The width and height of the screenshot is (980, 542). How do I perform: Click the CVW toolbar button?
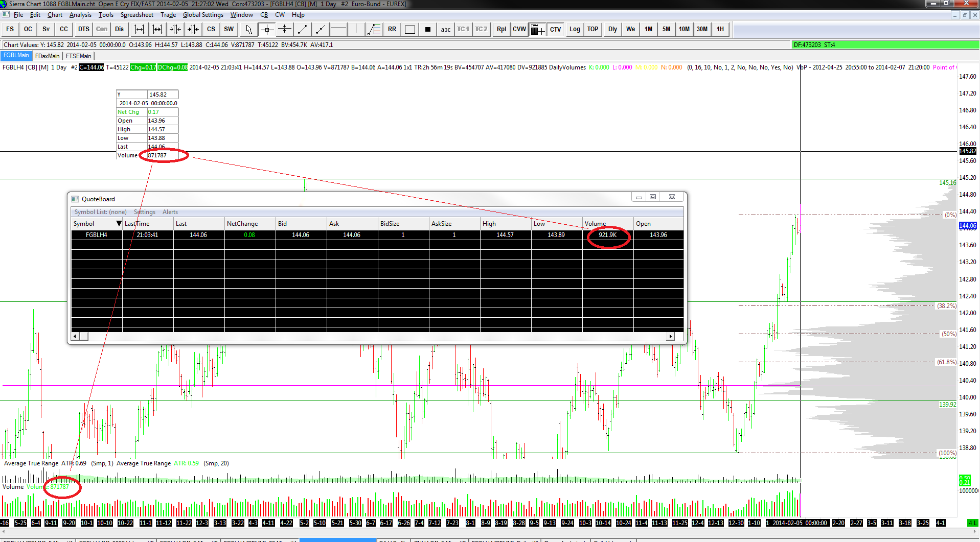click(519, 29)
